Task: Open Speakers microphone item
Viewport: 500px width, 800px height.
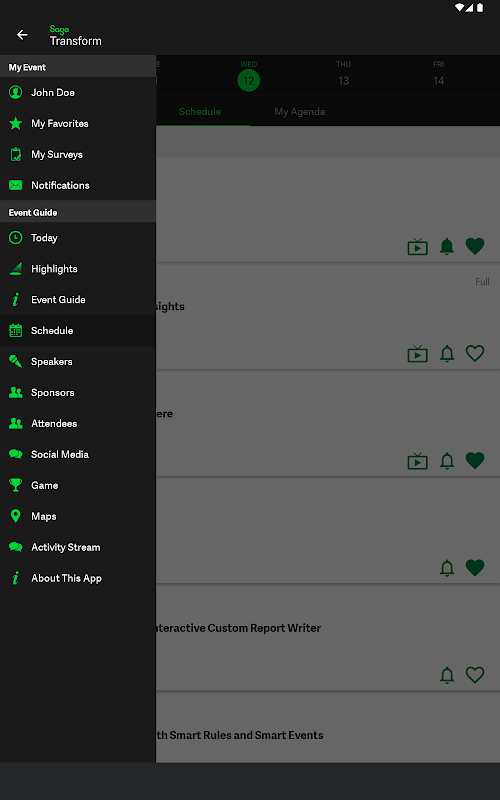Action: [x=78, y=361]
